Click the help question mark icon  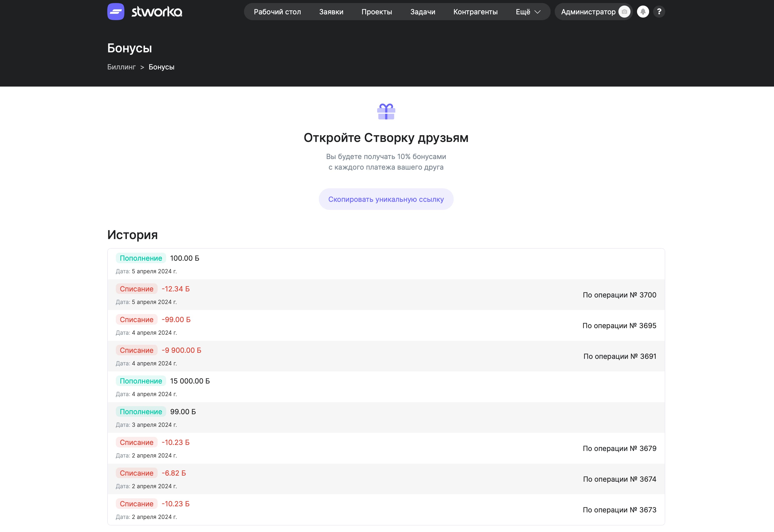tap(659, 12)
